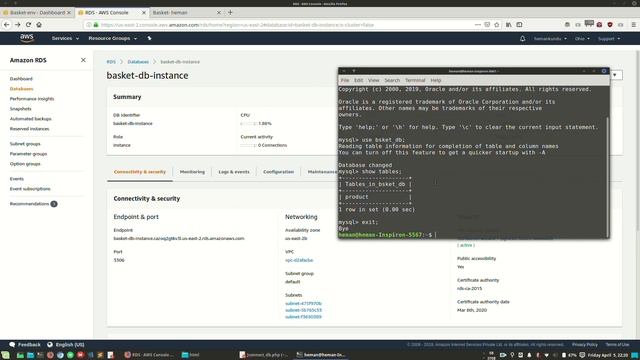
Task: Open Option groups in sidebar
Action: [25, 164]
